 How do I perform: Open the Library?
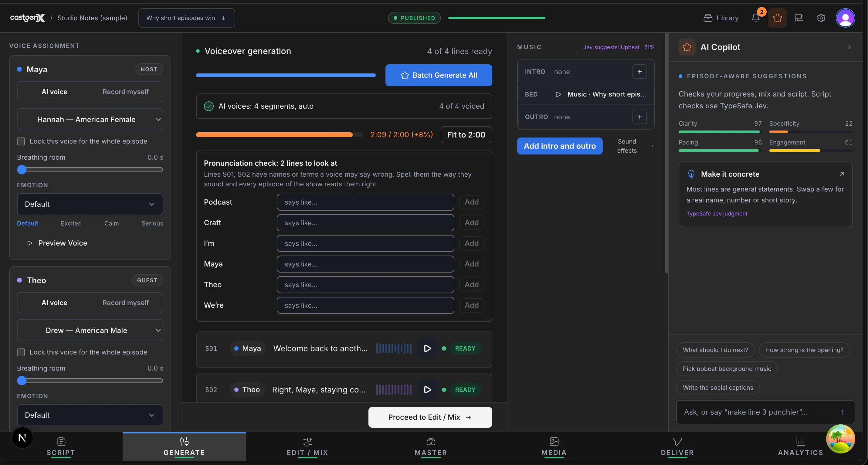(x=721, y=18)
